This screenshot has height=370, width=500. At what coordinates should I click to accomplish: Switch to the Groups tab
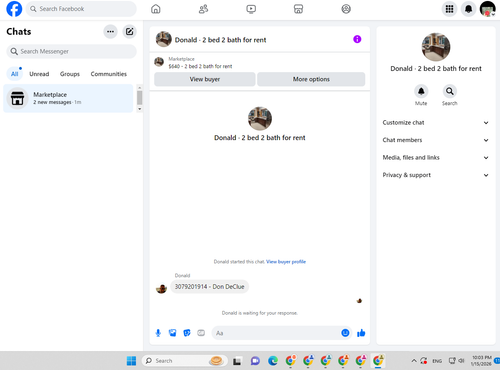pyautogui.click(x=70, y=74)
